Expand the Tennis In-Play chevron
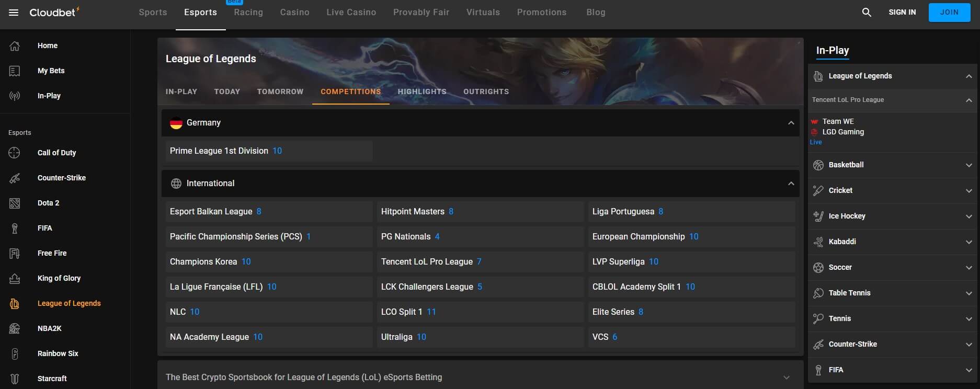 coord(968,319)
